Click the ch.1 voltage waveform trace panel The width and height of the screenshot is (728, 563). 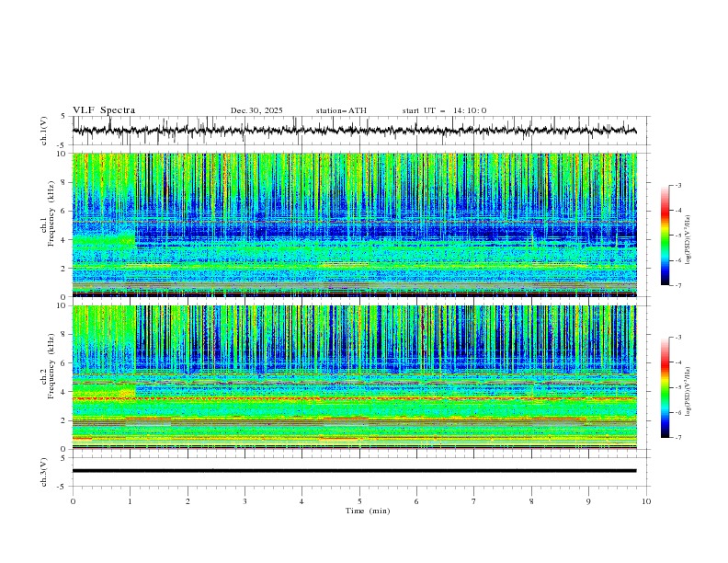point(360,131)
